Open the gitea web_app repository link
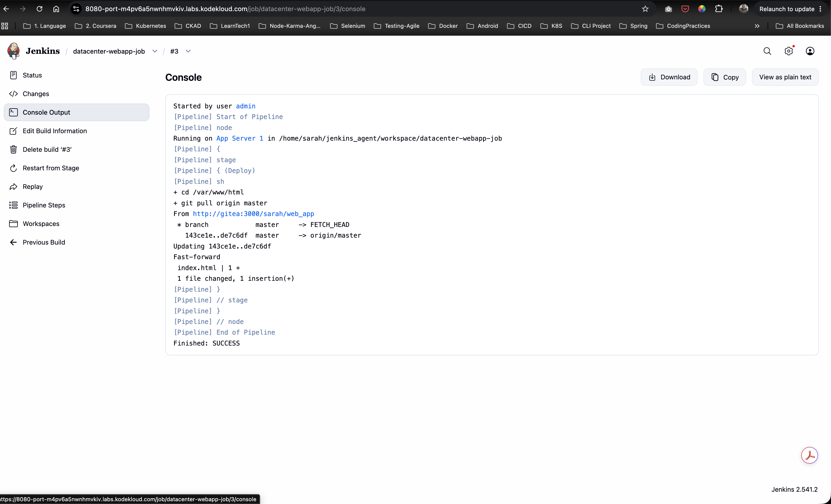This screenshot has height=504, width=831. click(x=253, y=214)
